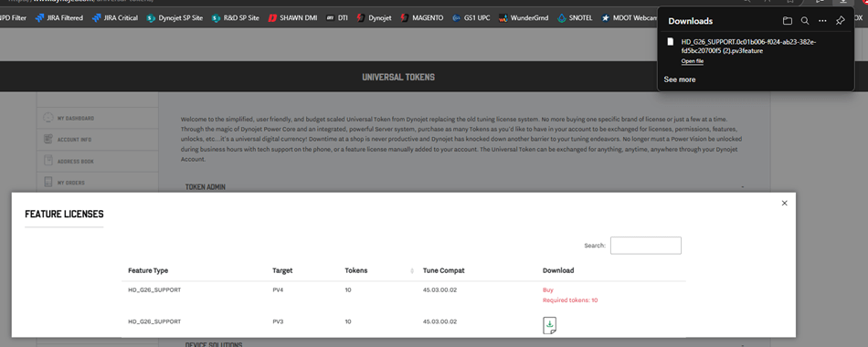Open the GS1 UPC bookmark
The image size is (868, 347).
coord(471,17)
